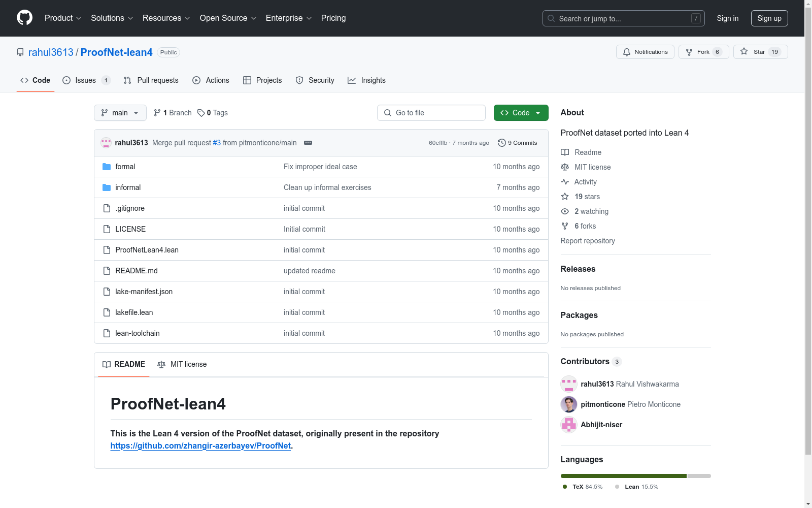The width and height of the screenshot is (812, 508).
Task: Open the LICENSE file
Action: tap(130, 229)
